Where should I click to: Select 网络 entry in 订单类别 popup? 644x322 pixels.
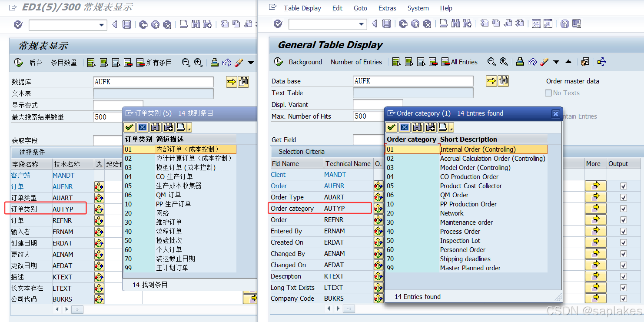click(x=163, y=213)
